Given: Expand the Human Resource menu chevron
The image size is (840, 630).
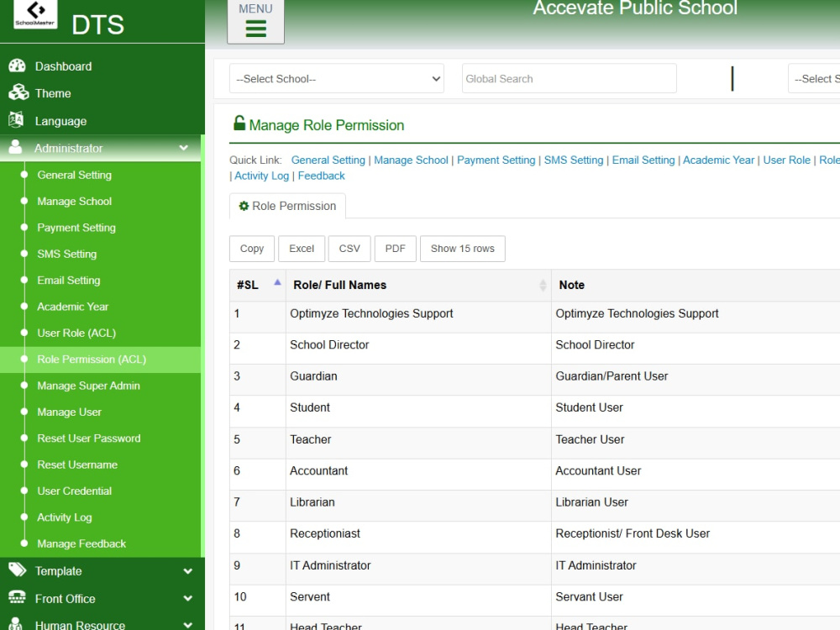Looking at the screenshot, I should (x=188, y=625).
